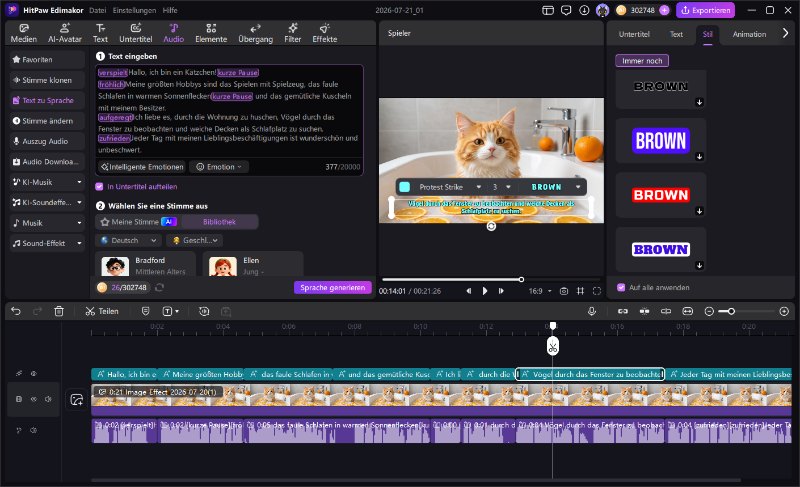This screenshot has width=800, height=487.
Task: Click the feedback message icon in title bar
Action: coord(566,10)
